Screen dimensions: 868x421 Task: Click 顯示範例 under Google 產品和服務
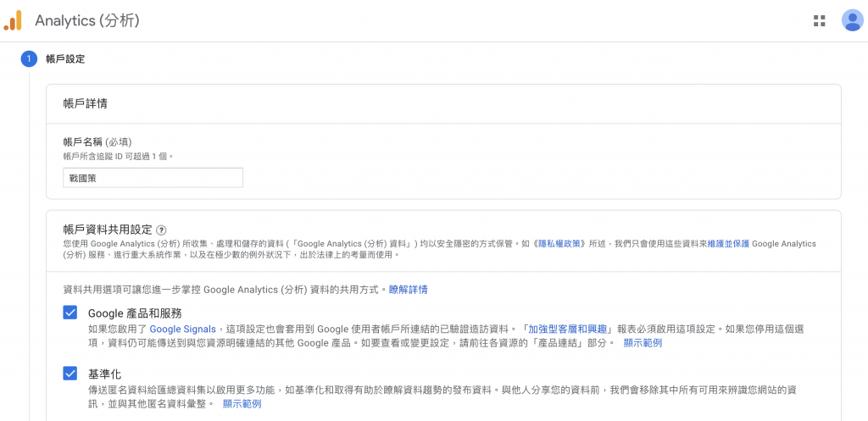tap(643, 343)
